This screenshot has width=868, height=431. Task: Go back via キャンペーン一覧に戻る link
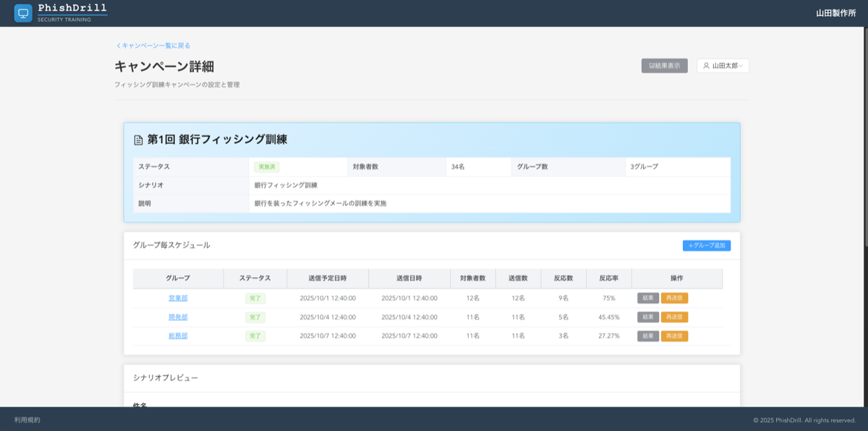pyautogui.click(x=152, y=45)
